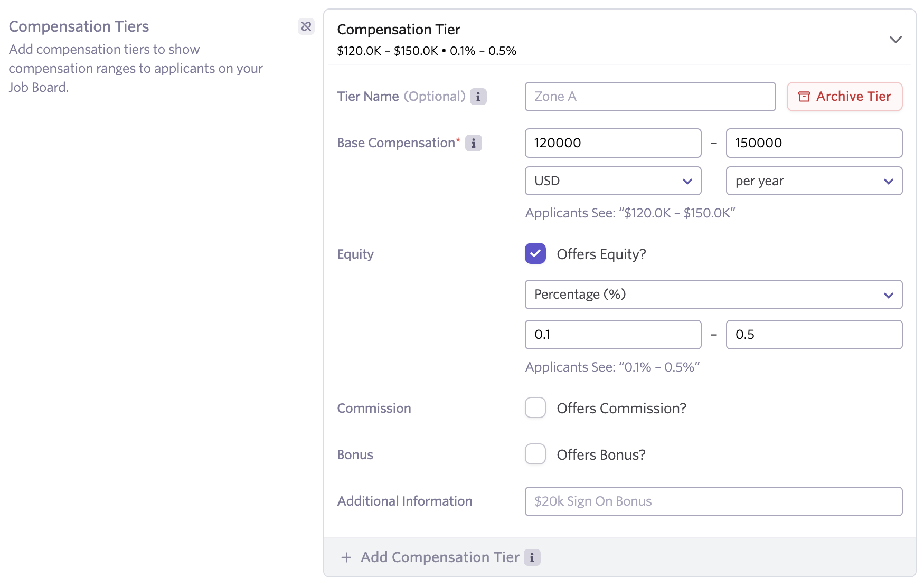Open the USD currency dropdown

[612, 181]
